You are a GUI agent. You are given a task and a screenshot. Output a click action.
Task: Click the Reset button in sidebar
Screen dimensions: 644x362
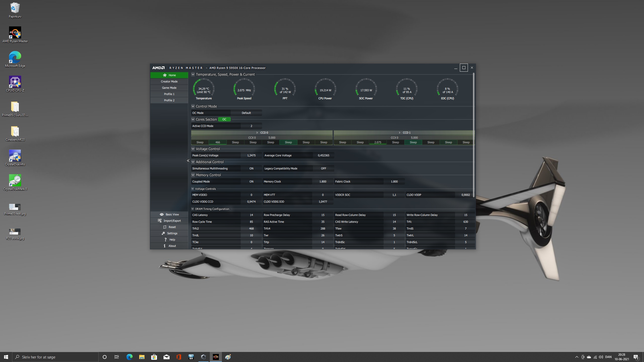169,227
